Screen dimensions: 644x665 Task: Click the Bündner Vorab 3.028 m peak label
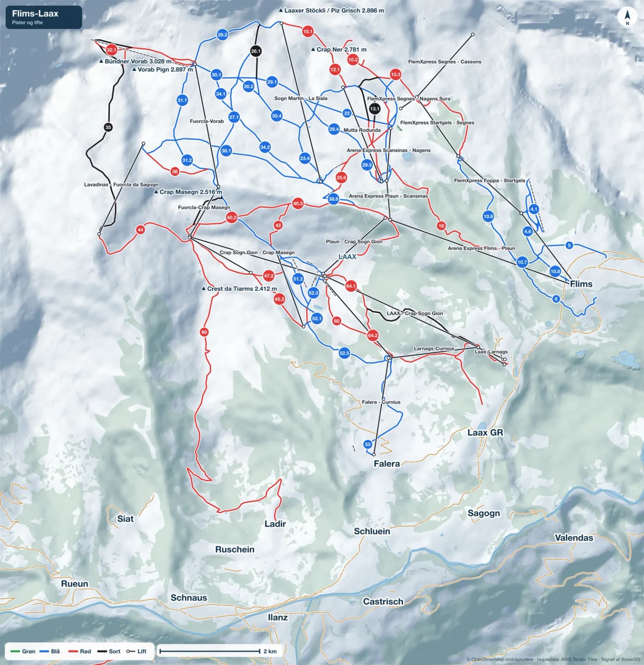click(135, 61)
